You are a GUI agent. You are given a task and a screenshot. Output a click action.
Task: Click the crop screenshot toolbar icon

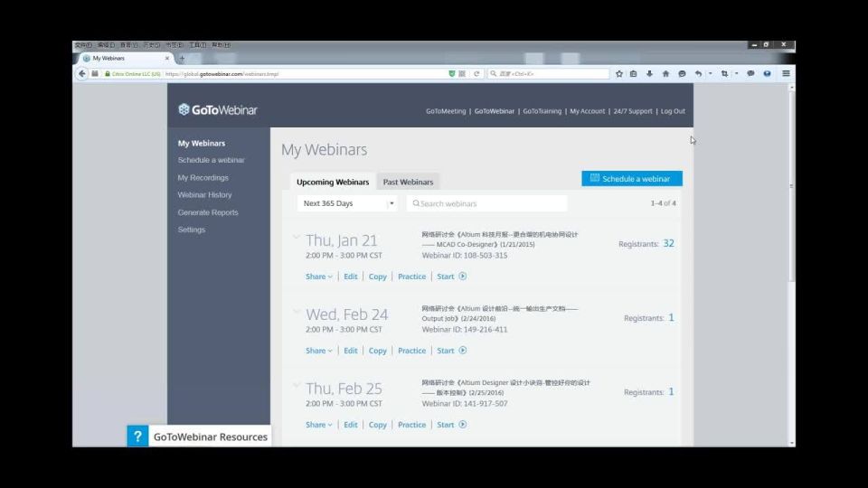point(724,73)
